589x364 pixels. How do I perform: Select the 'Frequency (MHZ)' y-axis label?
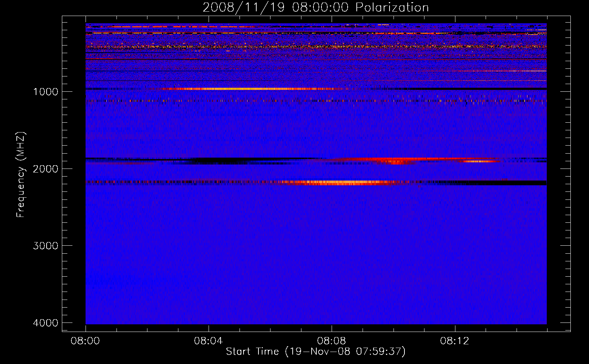(x=21, y=175)
